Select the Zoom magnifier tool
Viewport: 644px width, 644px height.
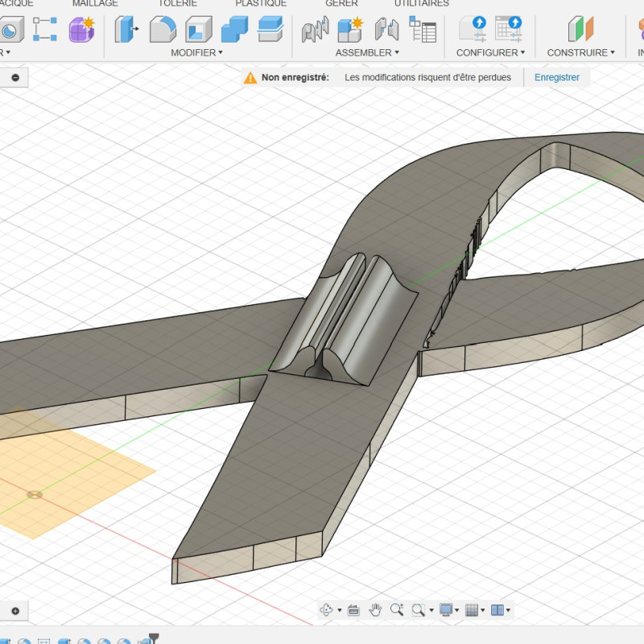[396, 610]
